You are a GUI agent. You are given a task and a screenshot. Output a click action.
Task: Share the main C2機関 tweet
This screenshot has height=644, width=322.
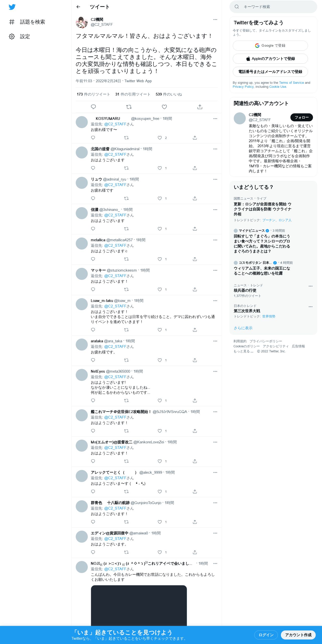[x=200, y=107]
